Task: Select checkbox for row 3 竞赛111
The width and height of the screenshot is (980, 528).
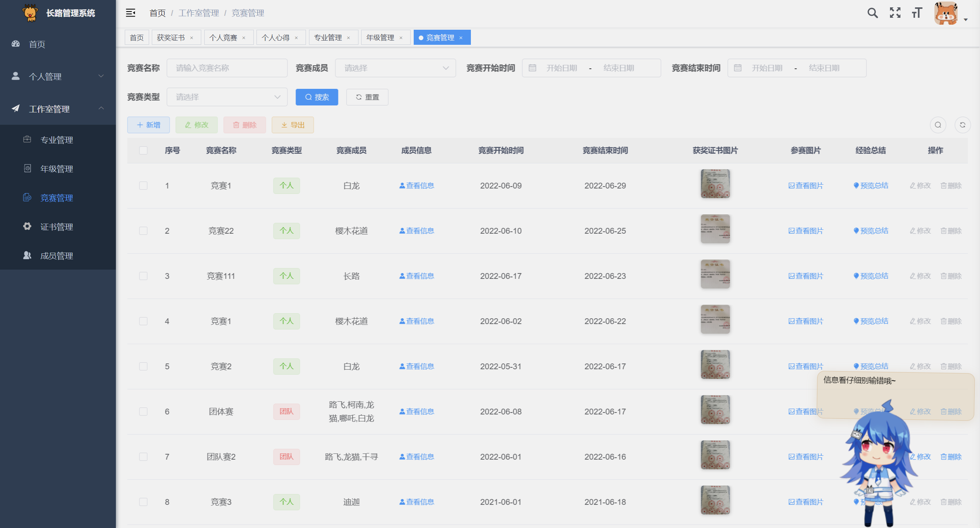Action: pos(143,276)
